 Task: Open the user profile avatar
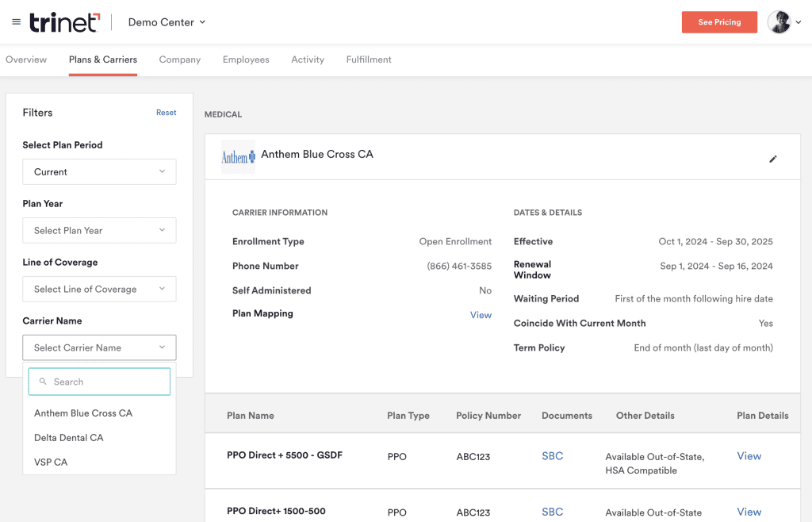(779, 21)
